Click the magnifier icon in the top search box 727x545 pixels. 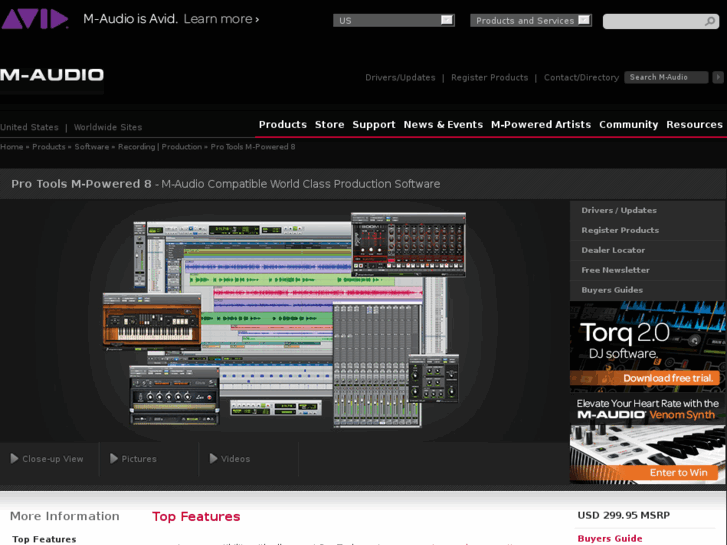point(709,21)
